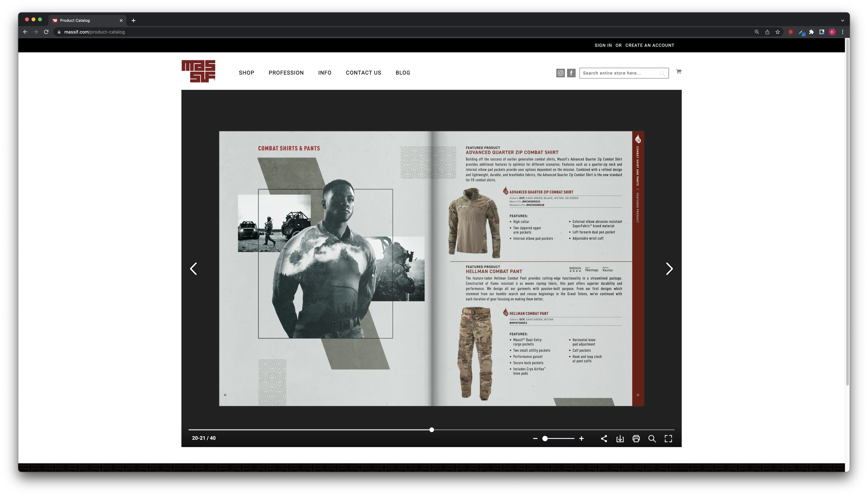Open the SHOP menu
This screenshot has width=868, height=496.
pyautogui.click(x=246, y=73)
